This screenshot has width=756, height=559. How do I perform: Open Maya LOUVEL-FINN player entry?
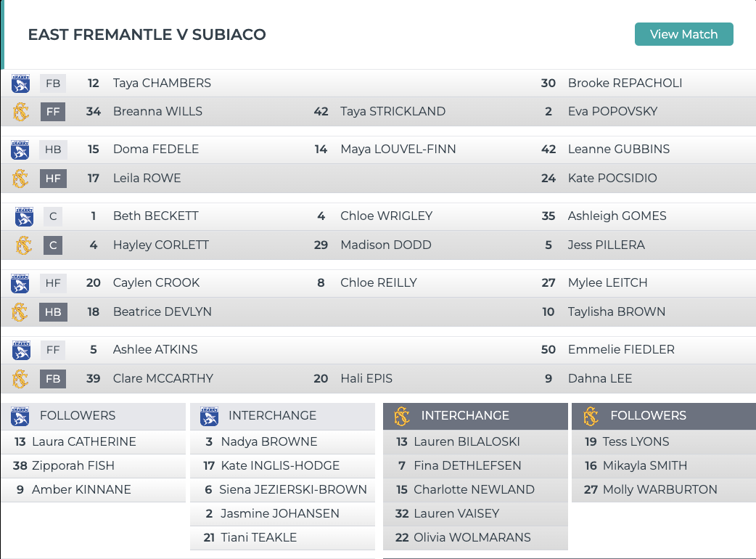coord(398,150)
